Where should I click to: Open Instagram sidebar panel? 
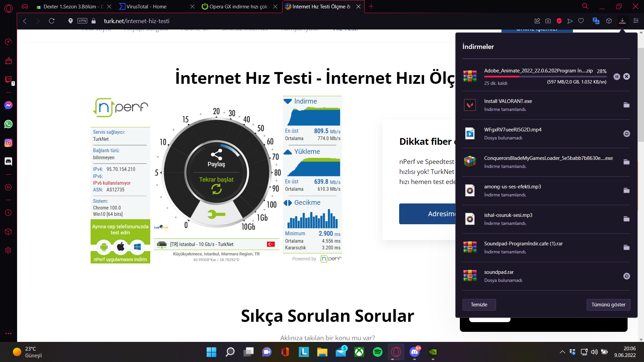tap(8, 143)
